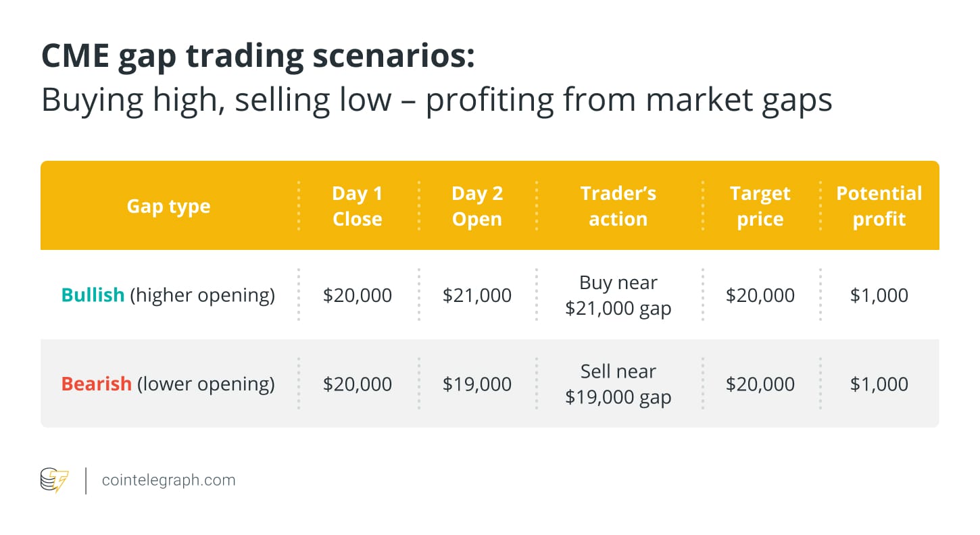Screen dimensions: 980x535
Task: Select the Bullish row's Day 1 Close value
Action: (x=358, y=295)
